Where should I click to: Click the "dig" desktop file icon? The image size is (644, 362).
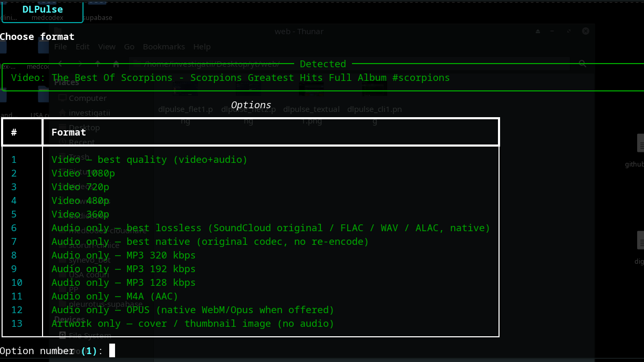(x=639, y=247)
